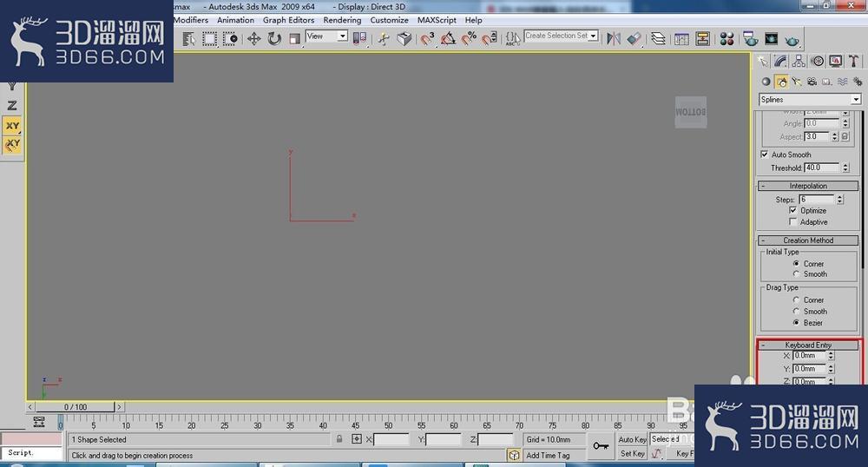This screenshot has height=467, width=868.
Task: Open the Curve Editor
Action: coord(681,39)
